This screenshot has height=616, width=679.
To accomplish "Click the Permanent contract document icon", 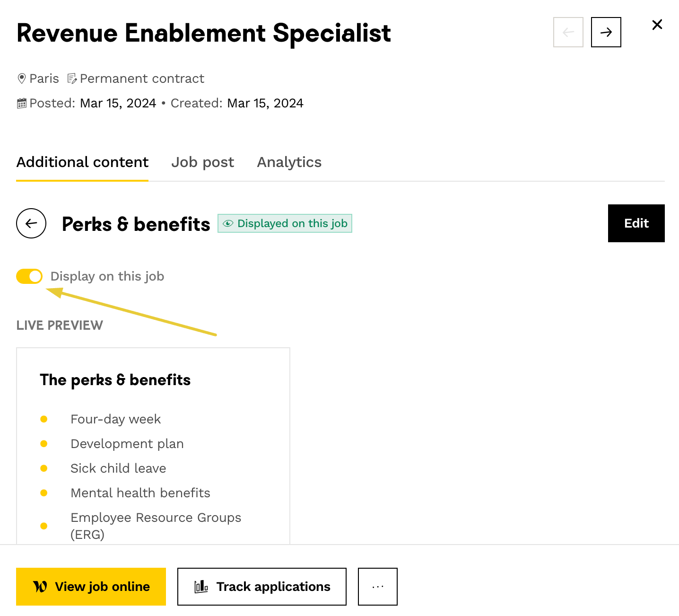I will click(x=72, y=79).
